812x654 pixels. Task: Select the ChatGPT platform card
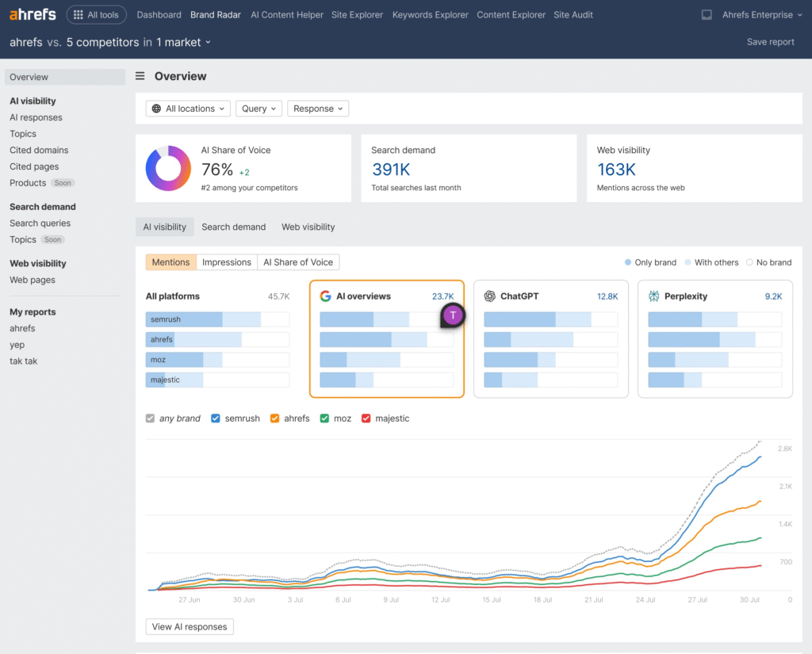(x=551, y=339)
